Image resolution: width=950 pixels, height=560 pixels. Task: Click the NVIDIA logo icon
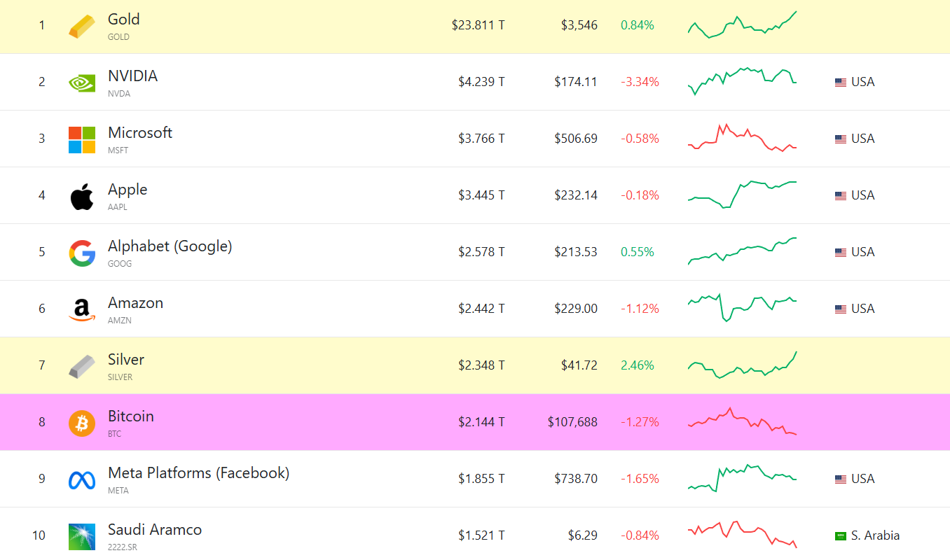tap(82, 83)
